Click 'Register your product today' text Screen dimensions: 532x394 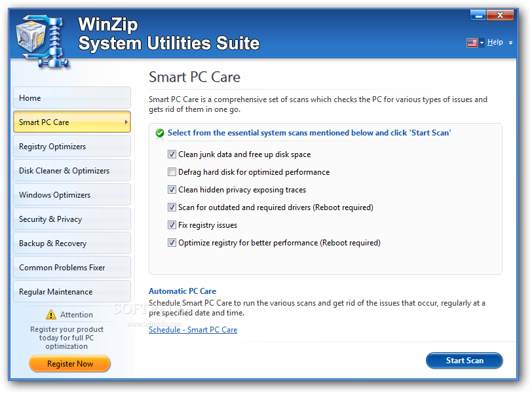(x=67, y=338)
